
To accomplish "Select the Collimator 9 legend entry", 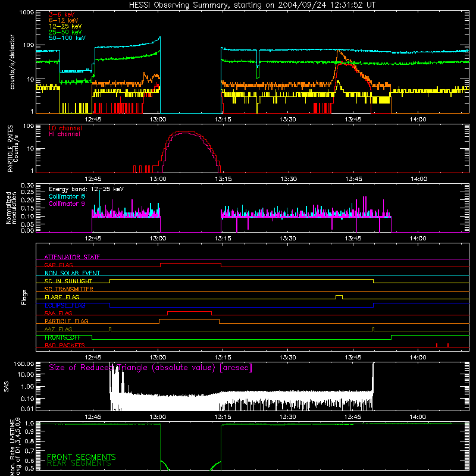I will pyautogui.click(x=67, y=203).
